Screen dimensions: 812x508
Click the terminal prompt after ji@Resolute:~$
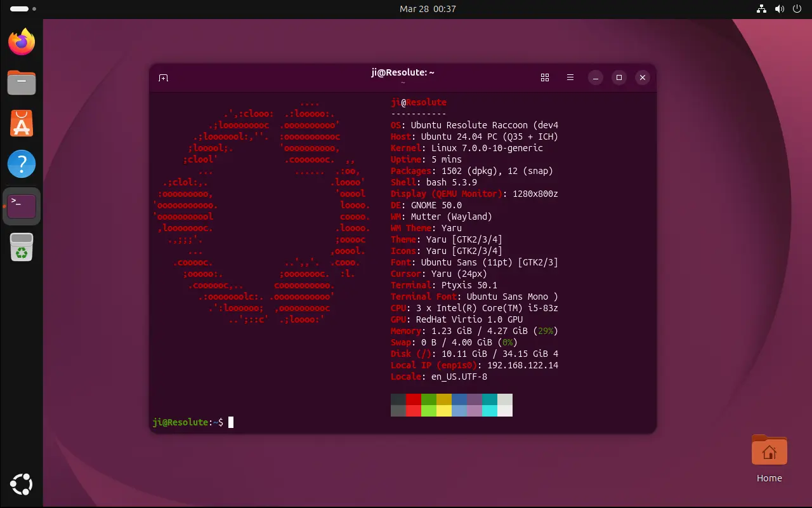point(231,422)
